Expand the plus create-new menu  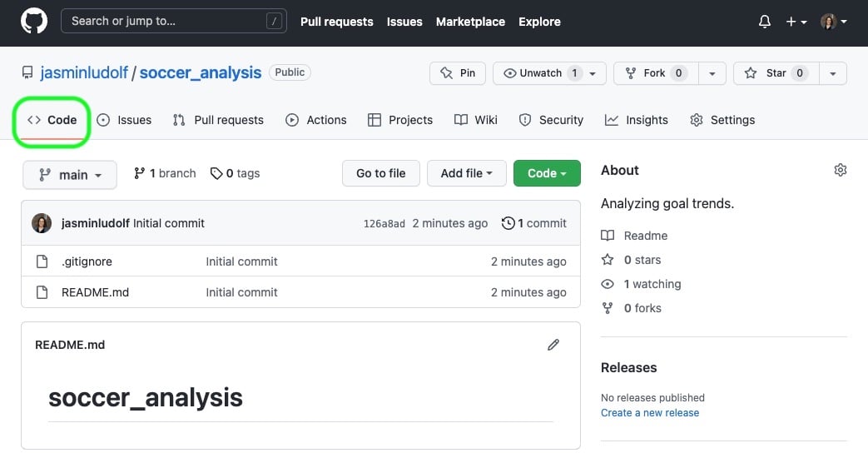tap(796, 22)
